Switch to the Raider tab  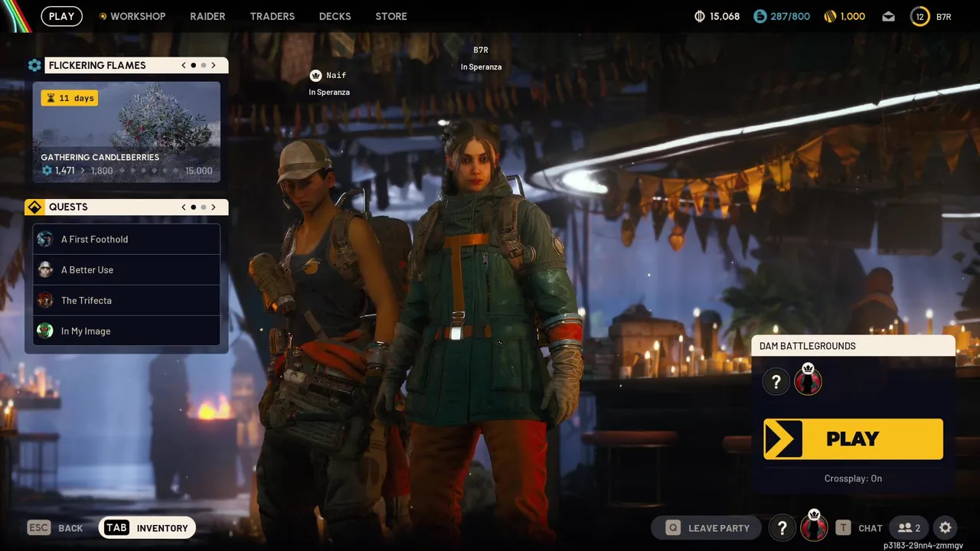[x=207, y=16]
